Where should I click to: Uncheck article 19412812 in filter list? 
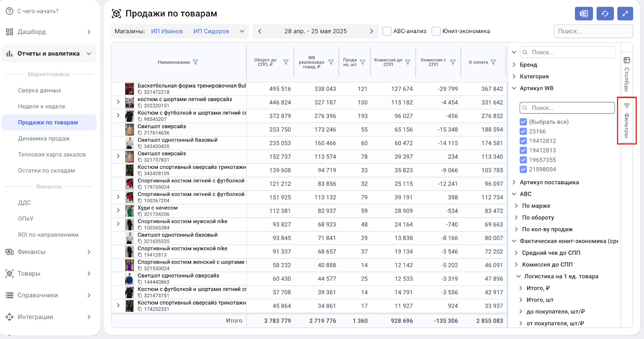coord(523,141)
